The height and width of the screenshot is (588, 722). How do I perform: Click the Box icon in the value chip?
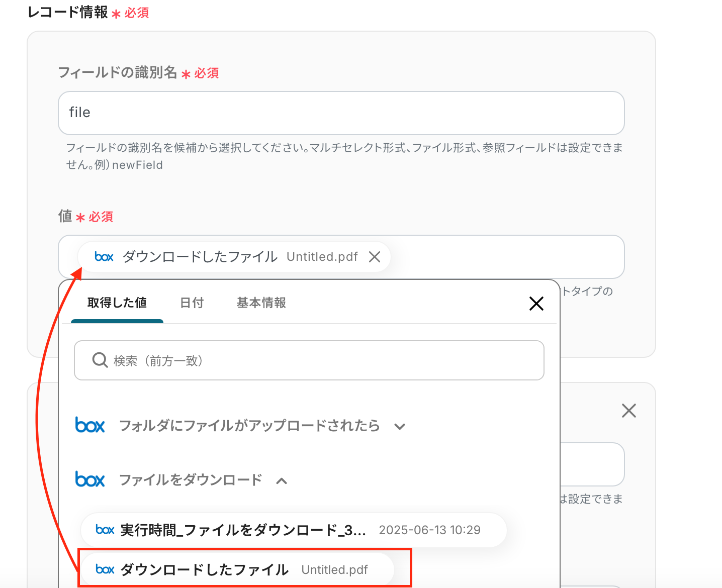point(104,257)
